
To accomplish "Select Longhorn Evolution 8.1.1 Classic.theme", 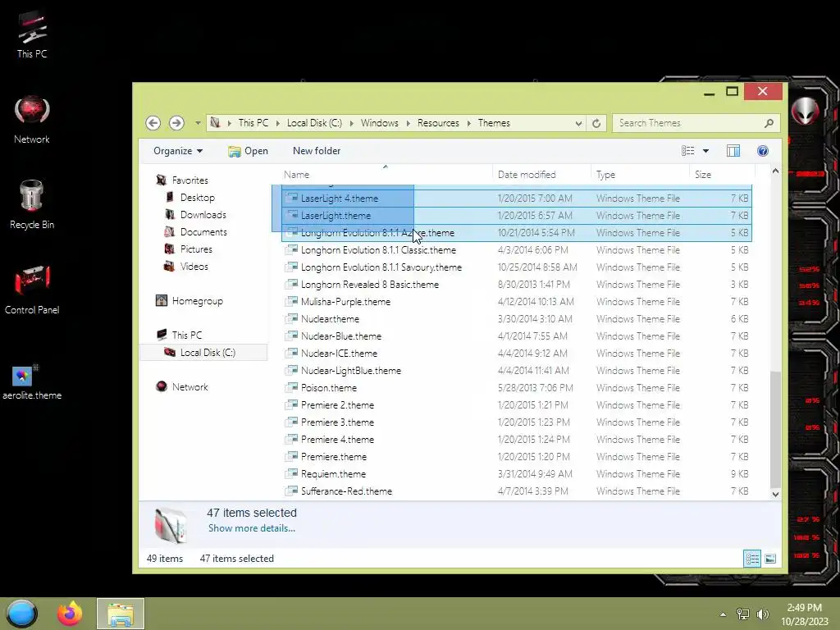I will (x=517, y=250).
